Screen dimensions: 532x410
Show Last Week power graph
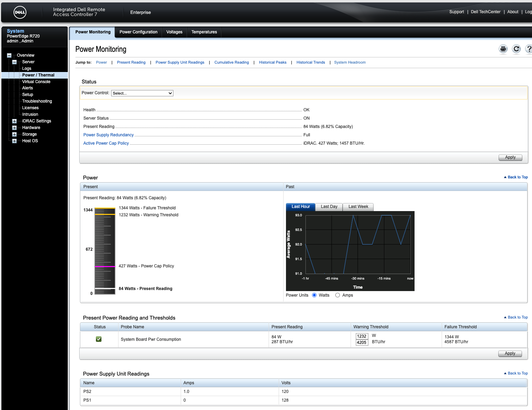pos(358,207)
